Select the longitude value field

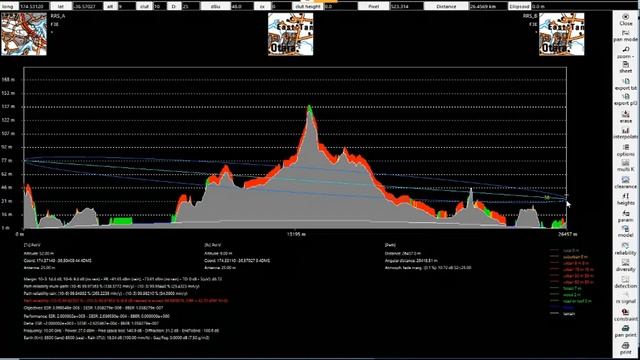click(34, 7)
